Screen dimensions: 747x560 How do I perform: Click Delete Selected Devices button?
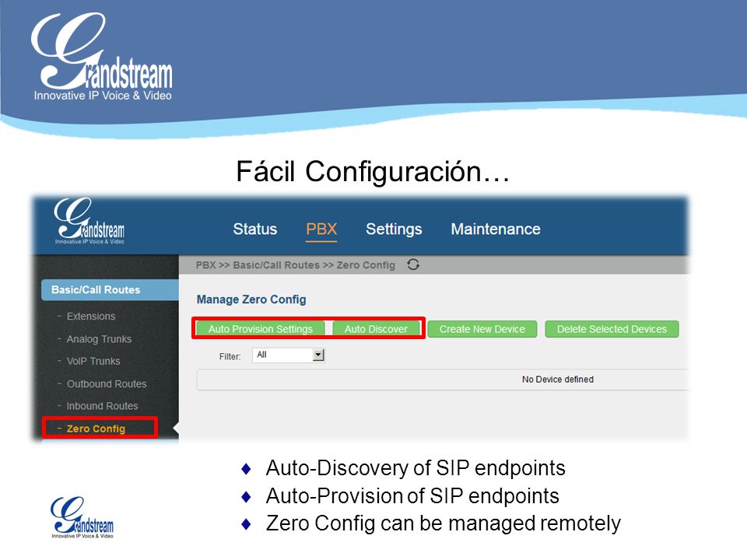(x=612, y=329)
